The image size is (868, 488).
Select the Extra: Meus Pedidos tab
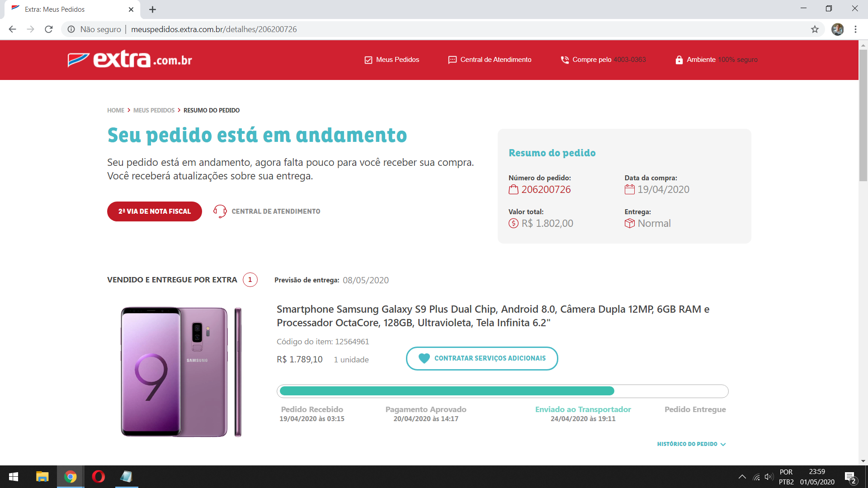click(72, 9)
